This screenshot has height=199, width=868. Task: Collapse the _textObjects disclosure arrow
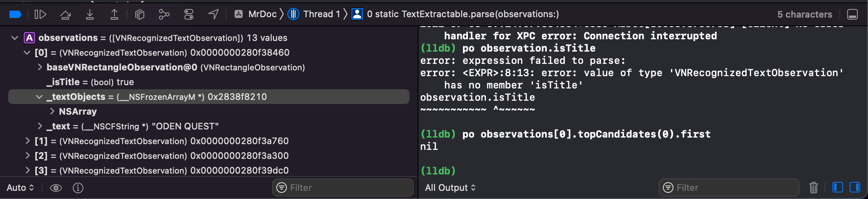(x=39, y=97)
